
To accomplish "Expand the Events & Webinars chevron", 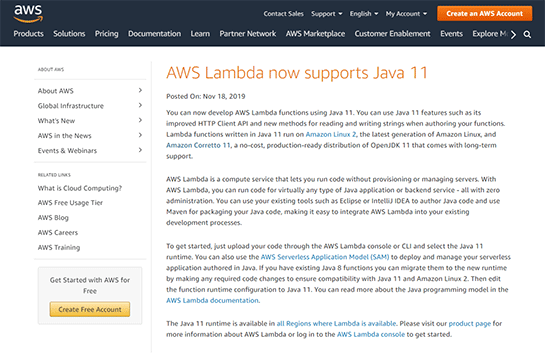I will 140,150.
